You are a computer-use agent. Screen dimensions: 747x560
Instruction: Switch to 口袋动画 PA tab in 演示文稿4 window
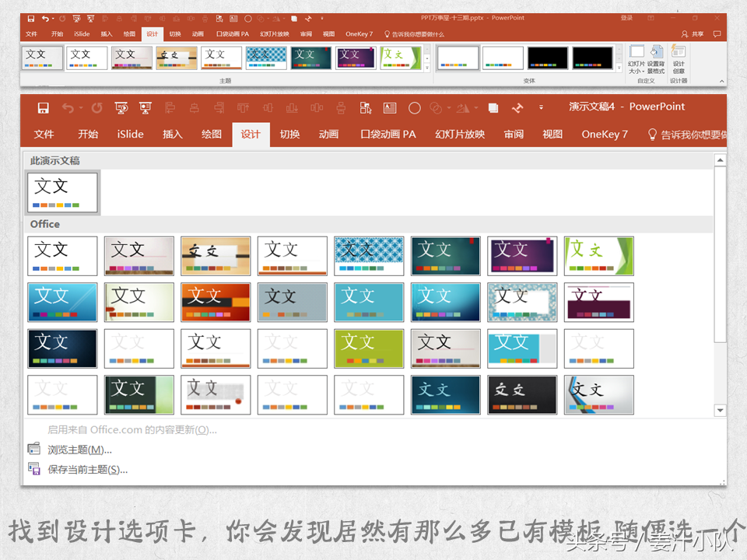(x=388, y=135)
